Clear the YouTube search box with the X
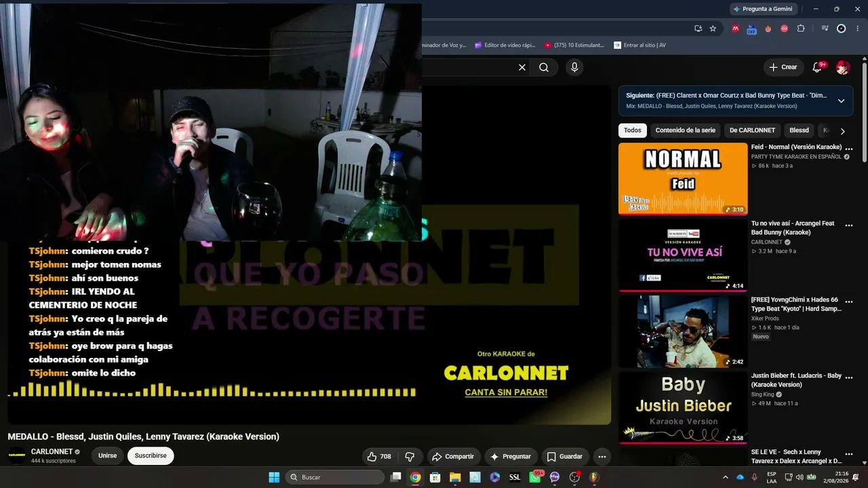This screenshot has height=488, width=868. (522, 67)
